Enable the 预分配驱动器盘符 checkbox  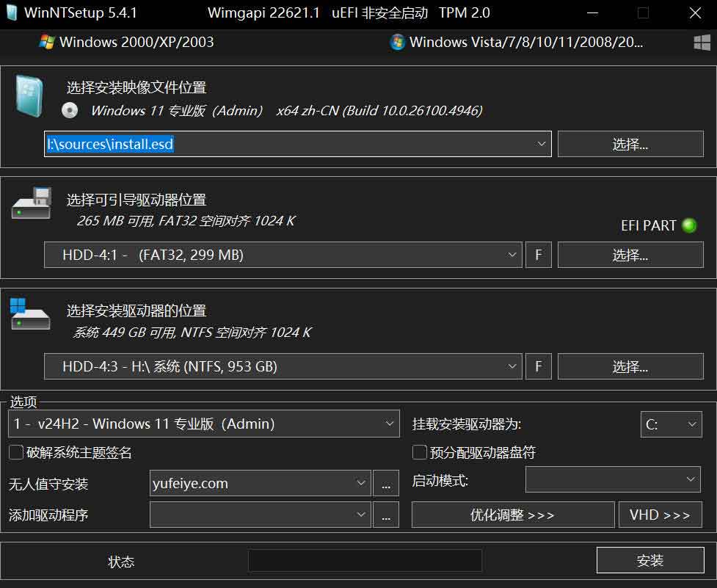[x=419, y=452]
